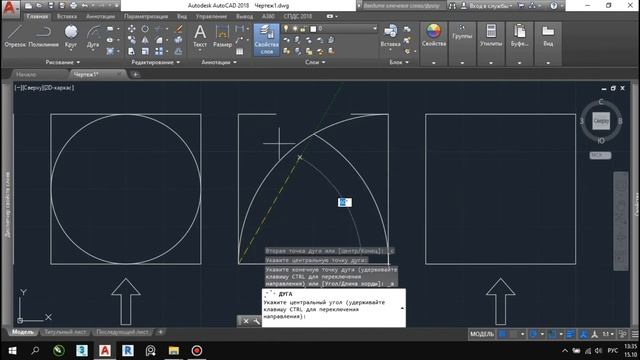The height and width of the screenshot is (360, 640).
Task: Click the Erase tool icon
Action: click(x=178, y=29)
